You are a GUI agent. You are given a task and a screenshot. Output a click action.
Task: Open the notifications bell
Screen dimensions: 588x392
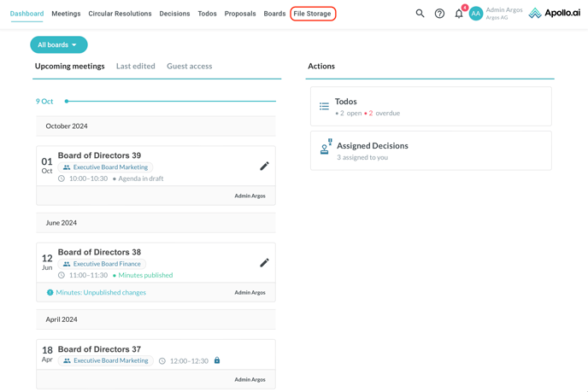pos(459,14)
